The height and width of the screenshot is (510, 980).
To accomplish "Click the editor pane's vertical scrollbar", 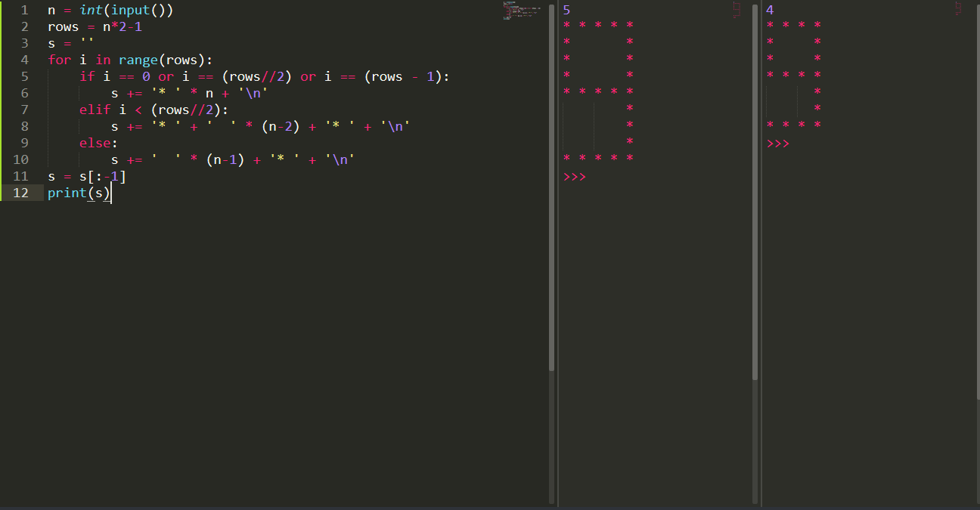I will [x=551, y=189].
